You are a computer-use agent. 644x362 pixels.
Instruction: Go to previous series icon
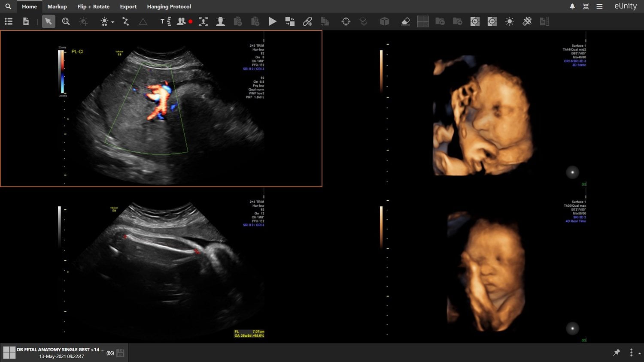tap(475, 21)
